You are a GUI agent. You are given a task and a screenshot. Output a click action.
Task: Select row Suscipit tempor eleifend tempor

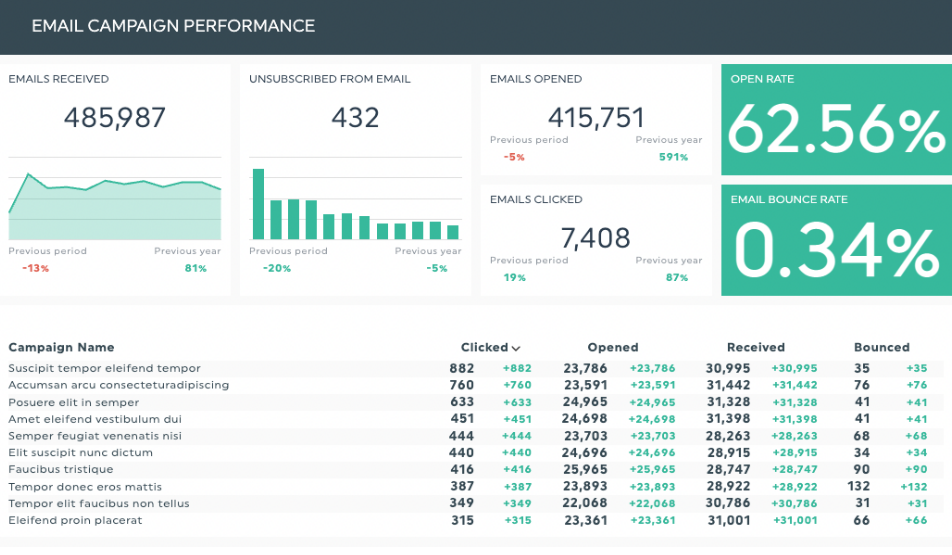coord(476,368)
